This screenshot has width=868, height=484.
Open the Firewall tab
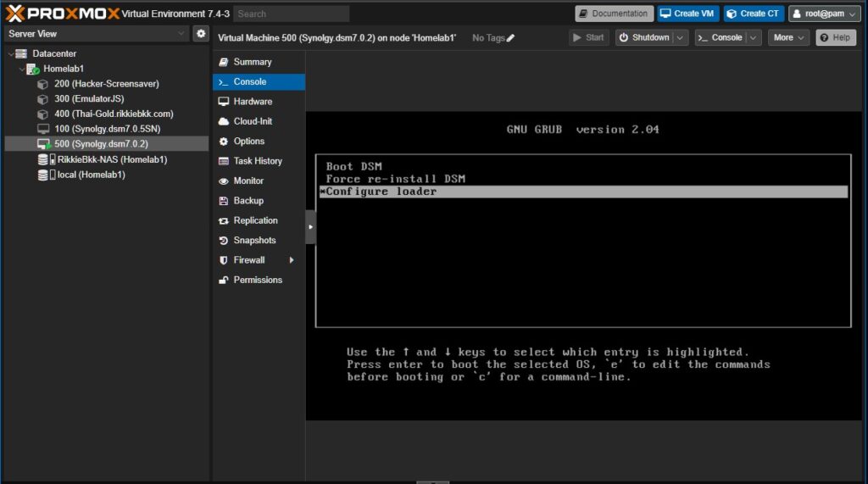(x=259, y=260)
